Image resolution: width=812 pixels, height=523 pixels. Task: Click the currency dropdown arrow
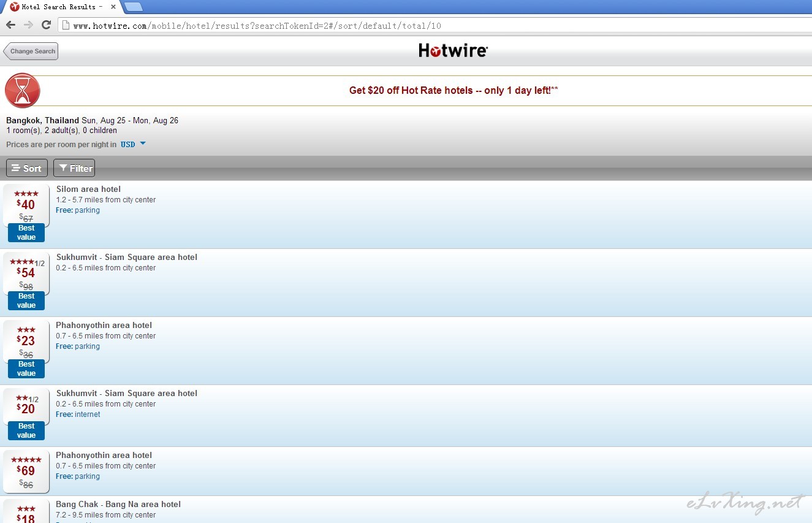point(143,143)
